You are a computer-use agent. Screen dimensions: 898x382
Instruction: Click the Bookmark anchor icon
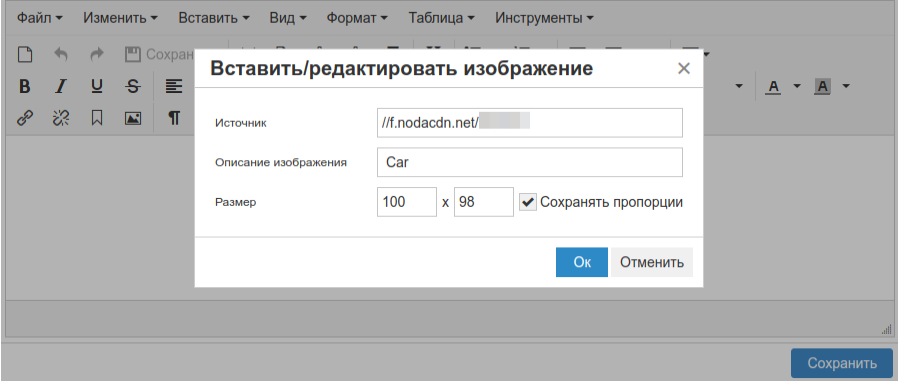click(x=97, y=118)
